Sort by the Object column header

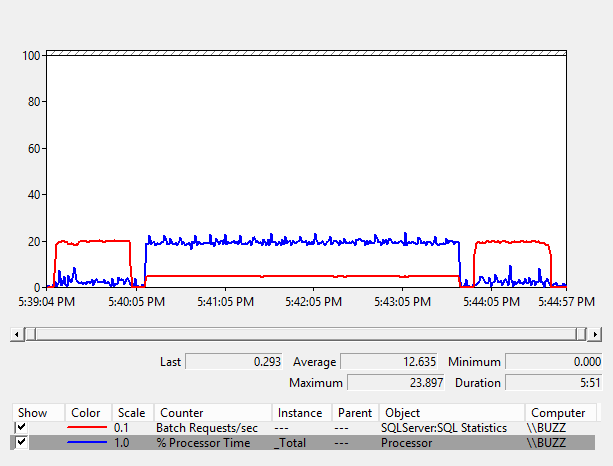point(452,412)
